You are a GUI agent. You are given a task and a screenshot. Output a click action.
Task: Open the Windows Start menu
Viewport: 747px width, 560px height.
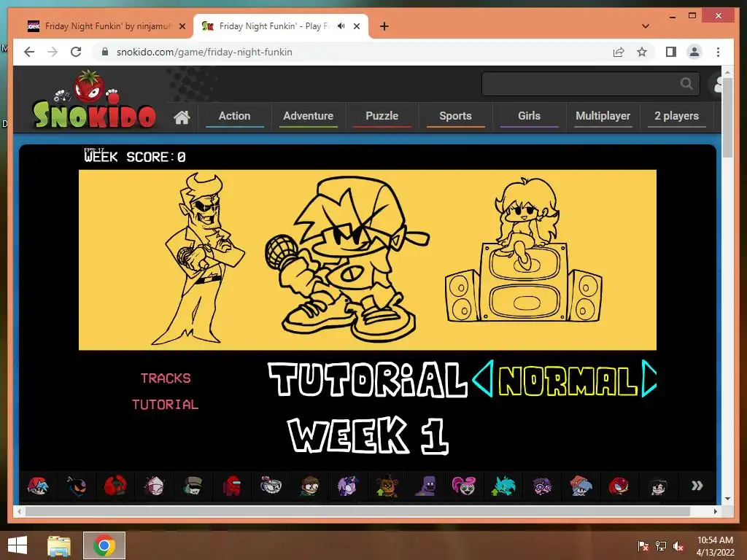pyautogui.click(x=18, y=545)
